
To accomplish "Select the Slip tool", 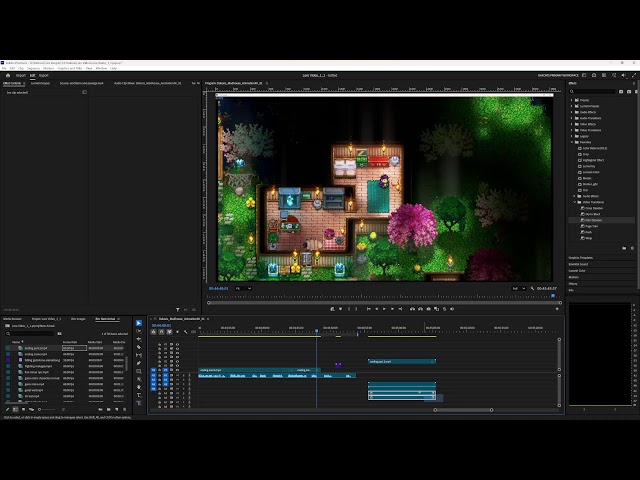I will 139,355.
